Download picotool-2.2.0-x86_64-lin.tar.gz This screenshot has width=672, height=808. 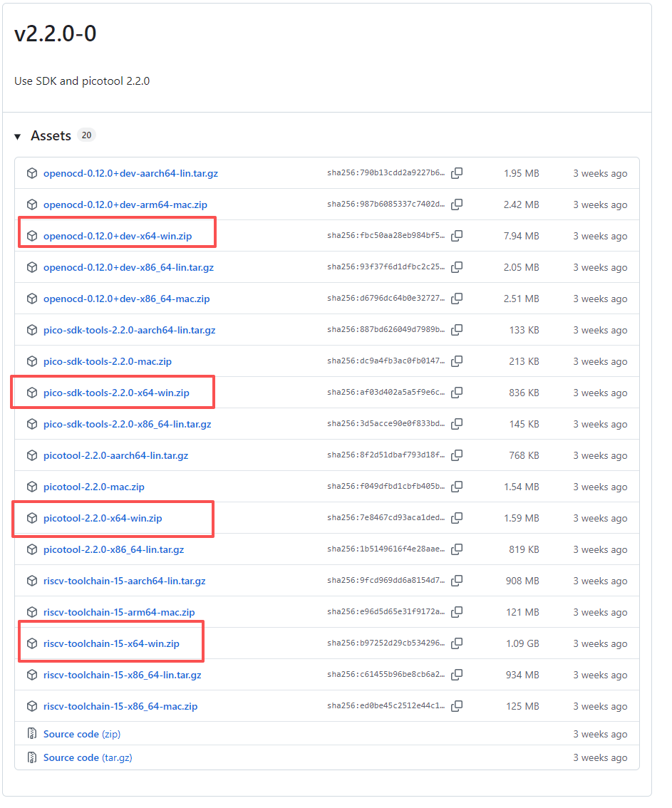[113, 550]
